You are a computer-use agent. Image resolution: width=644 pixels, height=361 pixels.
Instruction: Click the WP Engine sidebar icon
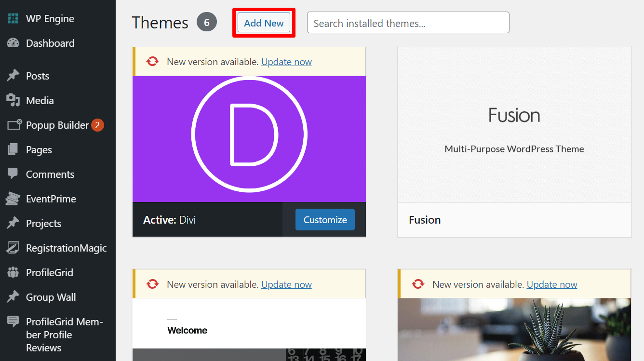[13, 19]
